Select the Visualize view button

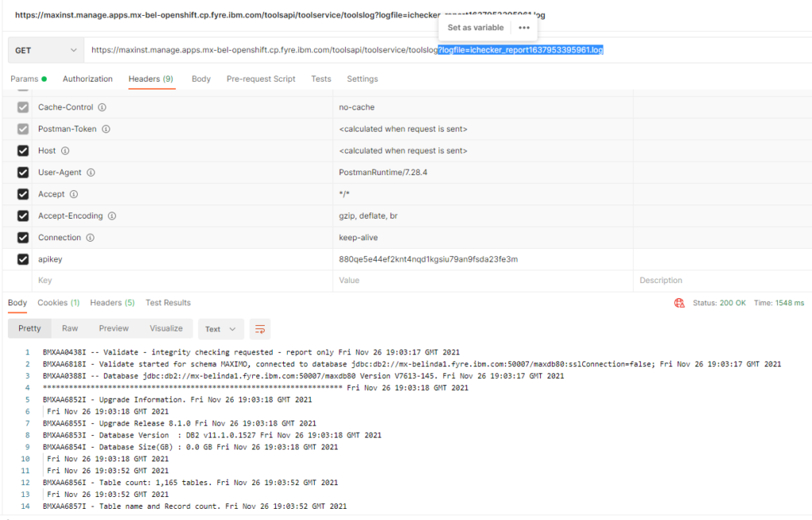tap(167, 328)
